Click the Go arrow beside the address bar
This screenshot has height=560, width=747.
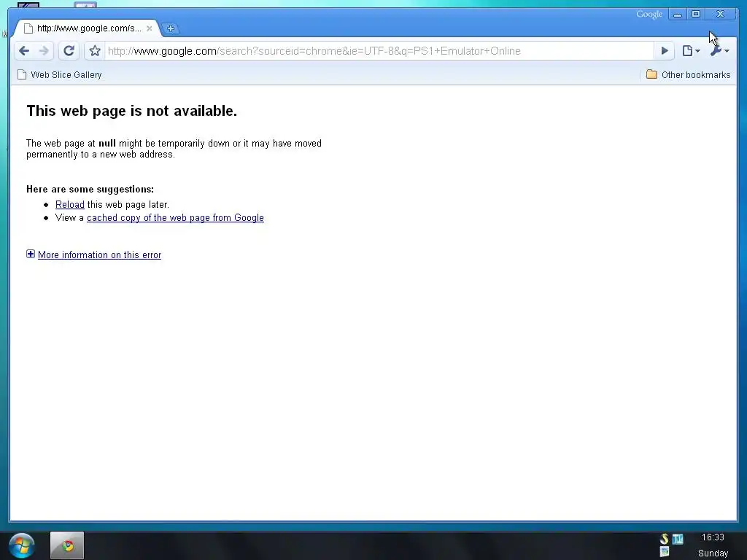665,51
